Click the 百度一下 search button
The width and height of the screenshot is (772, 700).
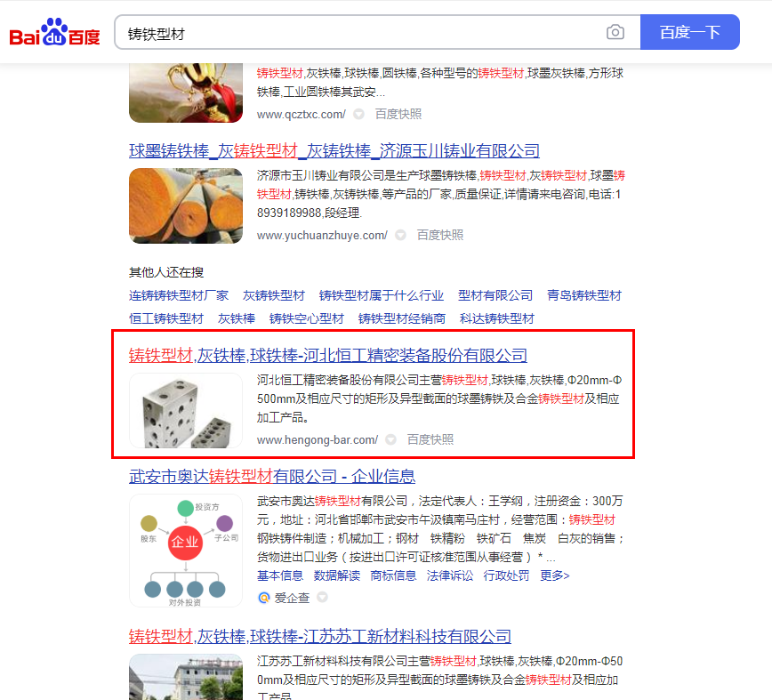690,32
